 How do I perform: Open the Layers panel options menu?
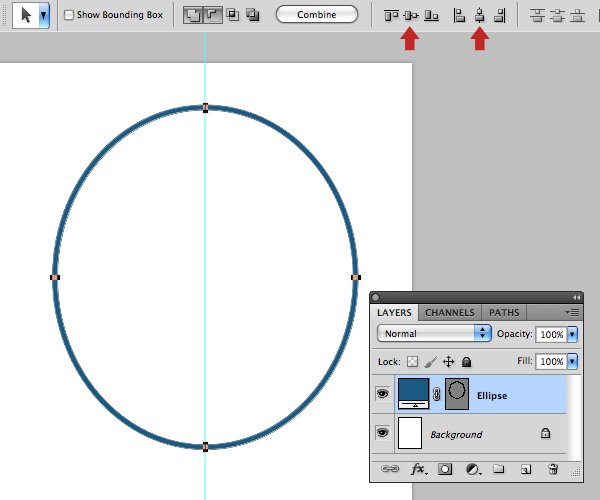pyautogui.click(x=572, y=313)
